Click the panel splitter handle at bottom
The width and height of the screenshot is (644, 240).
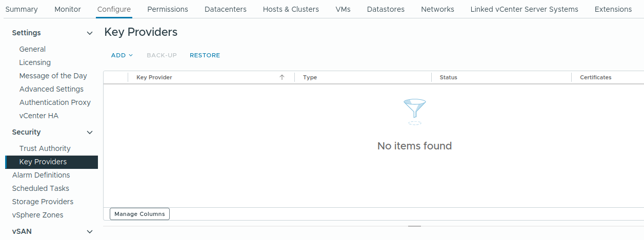414,226
